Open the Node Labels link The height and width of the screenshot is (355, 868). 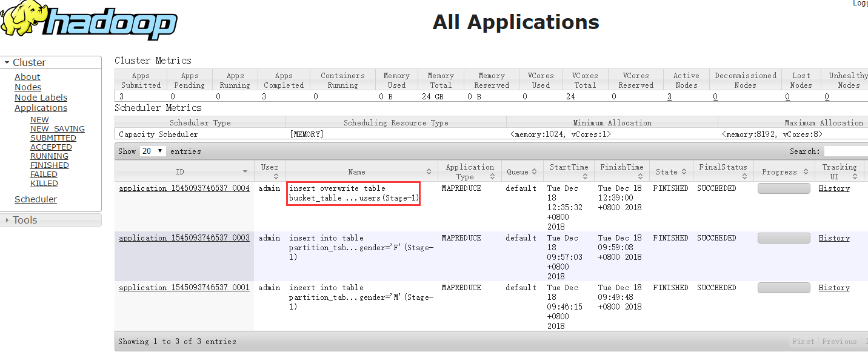41,98
